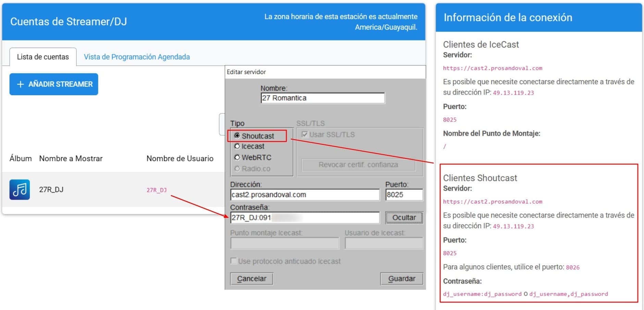This screenshot has width=644, height=310.
Task: Toggle the Usar SSL/TLS checkbox
Action: 305,135
